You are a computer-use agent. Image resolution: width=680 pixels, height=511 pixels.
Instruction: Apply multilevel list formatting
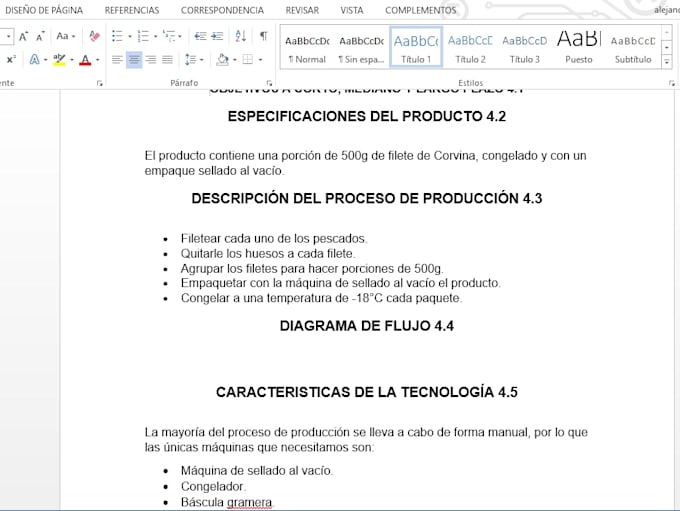(x=169, y=36)
